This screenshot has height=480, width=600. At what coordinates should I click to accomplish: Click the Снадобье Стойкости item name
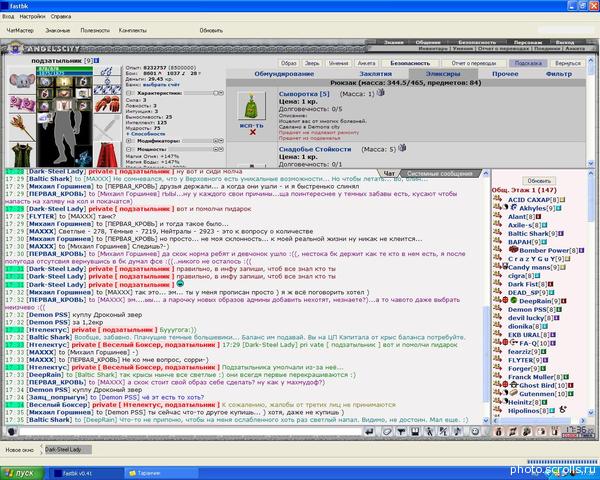click(x=315, y=149)
